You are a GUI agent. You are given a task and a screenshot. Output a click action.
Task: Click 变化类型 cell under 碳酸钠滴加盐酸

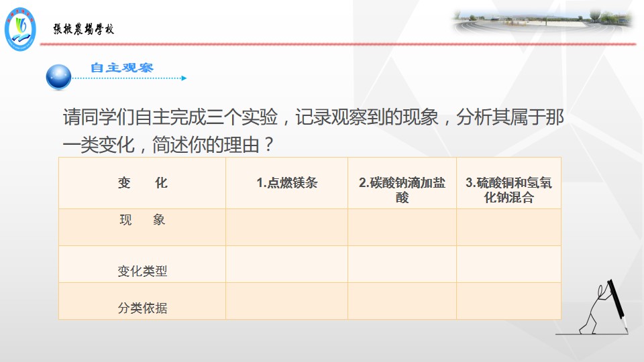pyautogui.click(x=402, y=264)
